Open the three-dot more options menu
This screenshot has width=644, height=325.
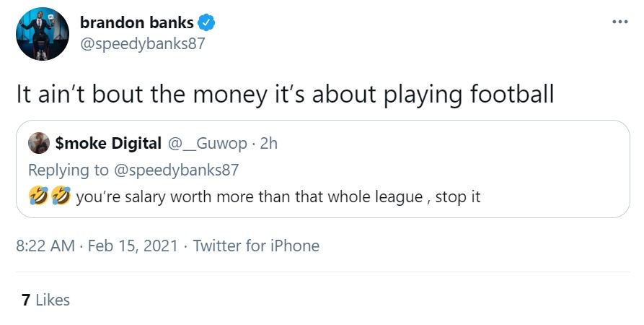619,22
